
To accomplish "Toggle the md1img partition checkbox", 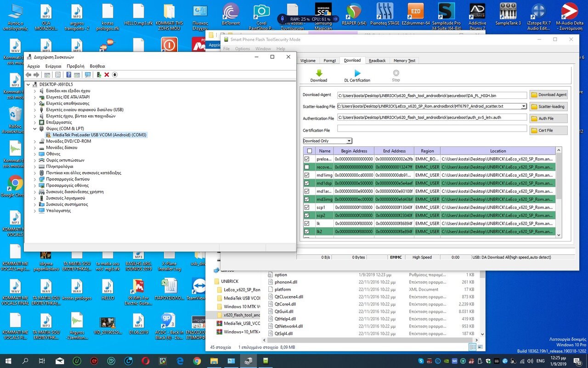I will tap(307, 175).
